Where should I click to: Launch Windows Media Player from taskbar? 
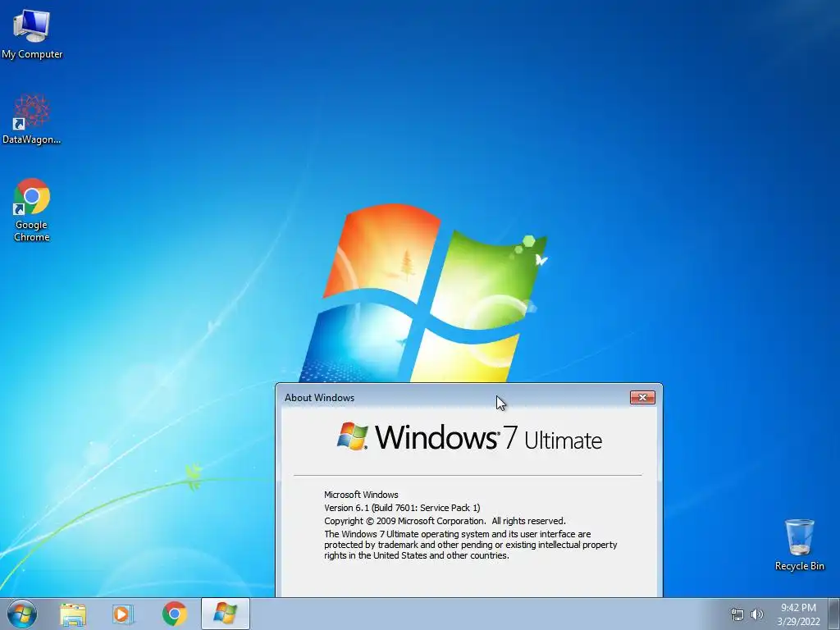[123, 614]
